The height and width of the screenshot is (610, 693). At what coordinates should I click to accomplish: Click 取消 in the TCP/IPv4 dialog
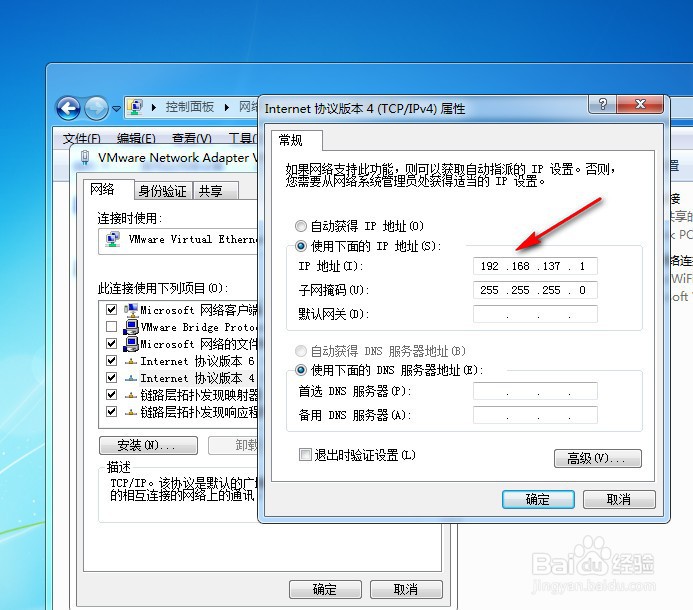tap(619, 499)
